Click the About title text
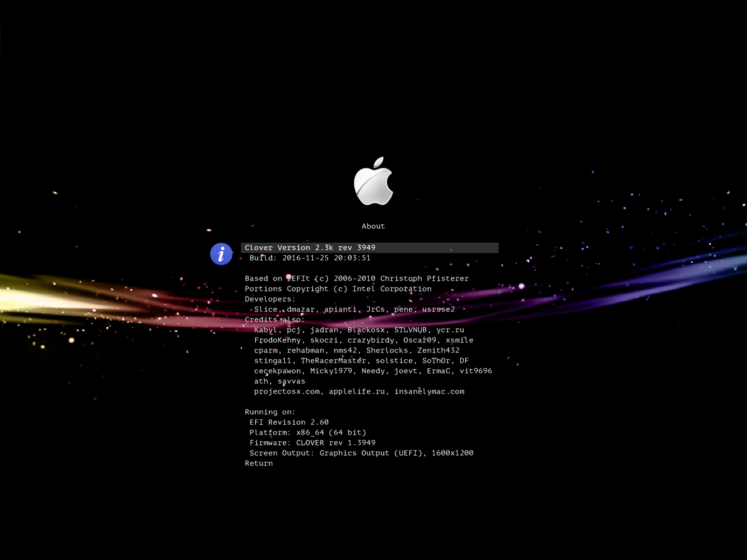This screenshot has height=560, width=747. 374,226
